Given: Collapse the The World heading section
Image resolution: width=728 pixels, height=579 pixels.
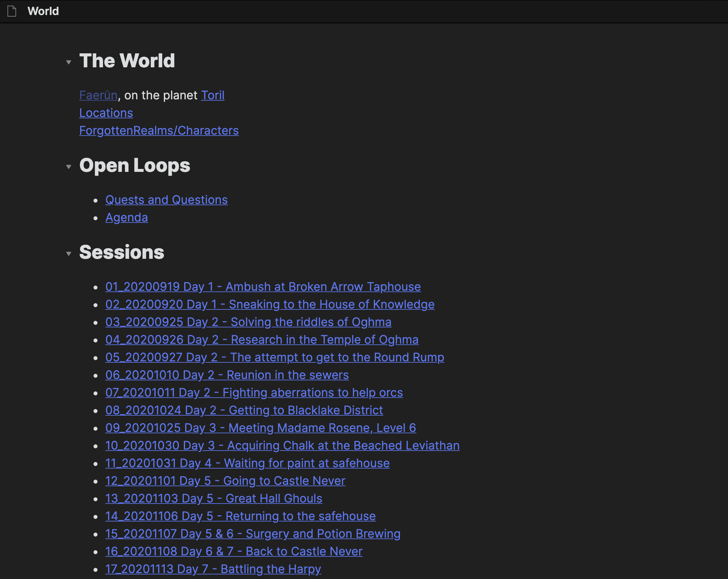Looking at the screenshot, I should [69, 62].
